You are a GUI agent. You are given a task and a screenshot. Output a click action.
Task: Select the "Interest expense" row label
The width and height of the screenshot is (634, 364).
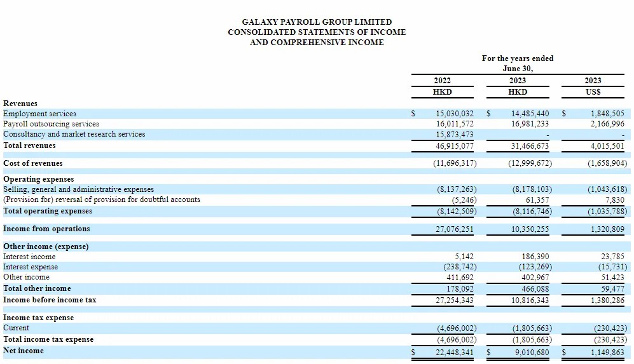pos(31,267)
